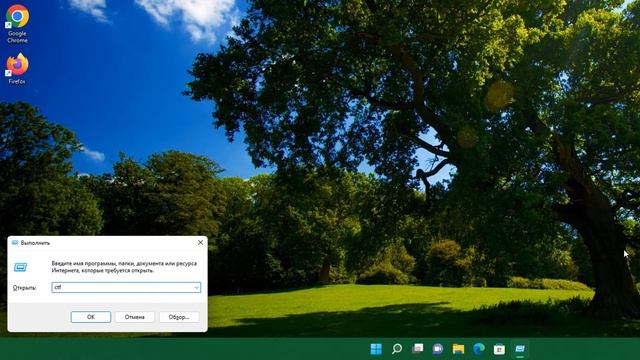640x360 pixels.
Task: Click the Обзор... browse button
Action: [179, 317]
